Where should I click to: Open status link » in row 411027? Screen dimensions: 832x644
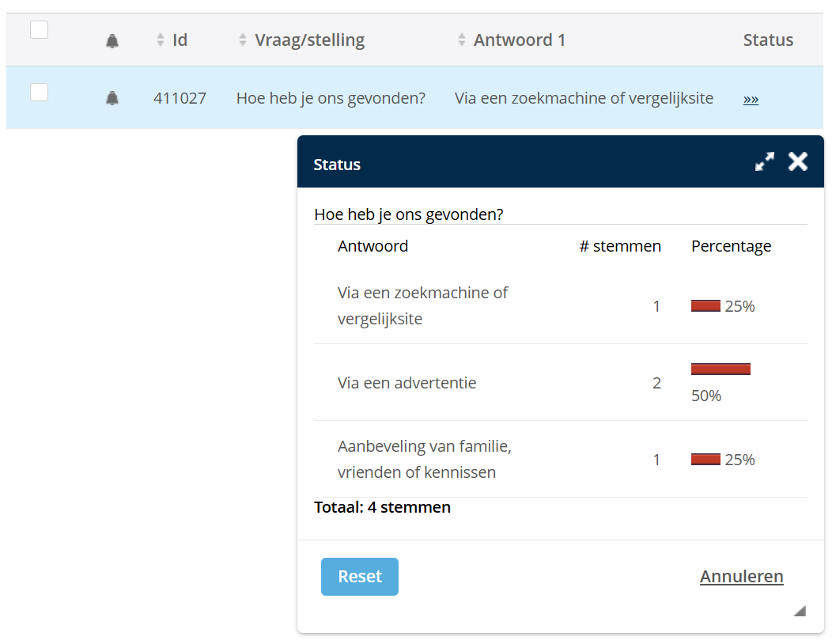pos(751,99)
